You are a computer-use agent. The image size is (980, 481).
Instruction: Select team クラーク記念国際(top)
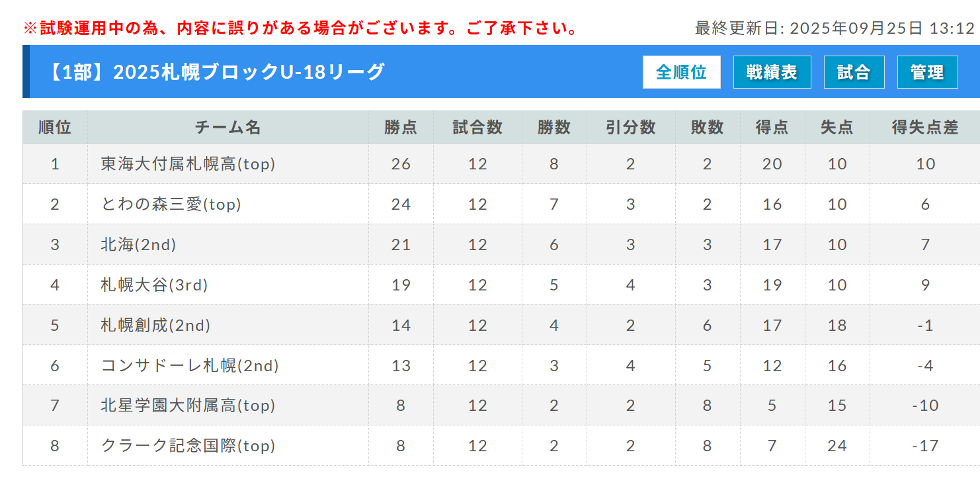click(x=188, y=446)
